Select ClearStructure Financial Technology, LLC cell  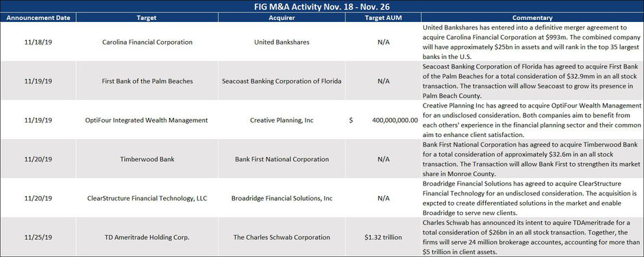pyautogui.click(x=147, y=198)
